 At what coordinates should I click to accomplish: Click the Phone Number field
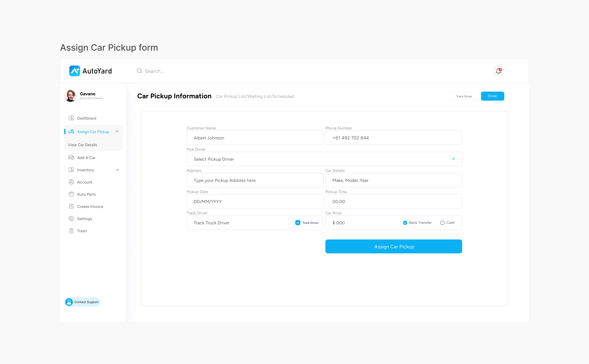[x=394, y=138]
